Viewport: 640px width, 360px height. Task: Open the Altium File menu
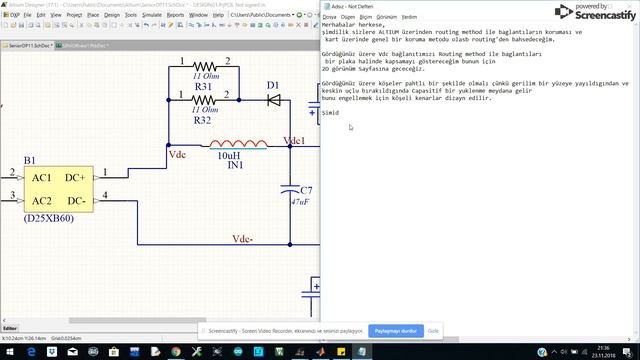tap(27, 15)
